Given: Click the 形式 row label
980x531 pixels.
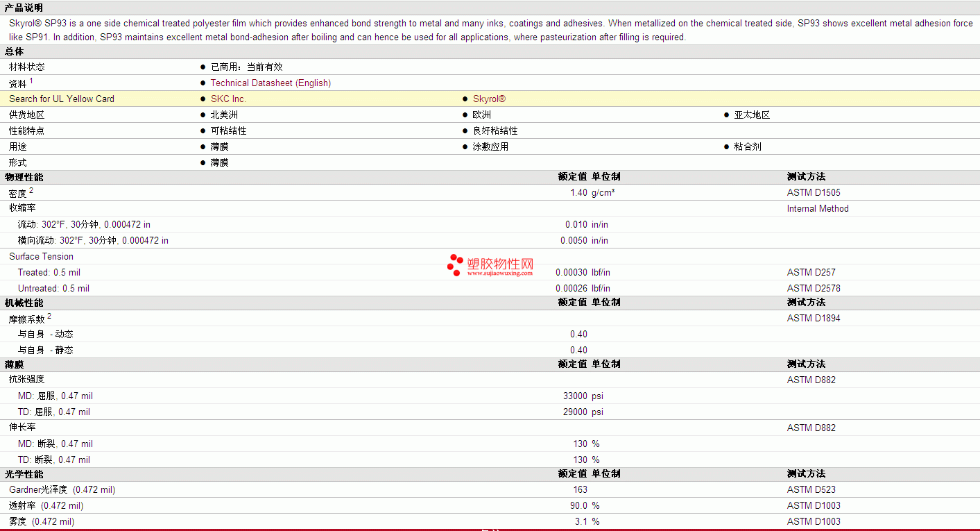Looking at the screenshot, I should pyautogui.click(x=18, y=162).
